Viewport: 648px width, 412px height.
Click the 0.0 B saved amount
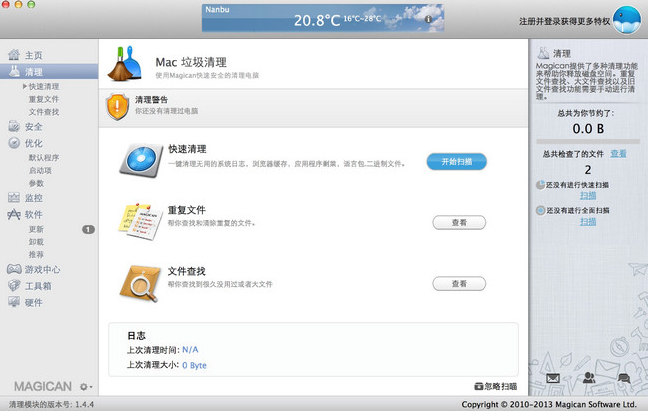pyautogui.click(x=588, y=129)
